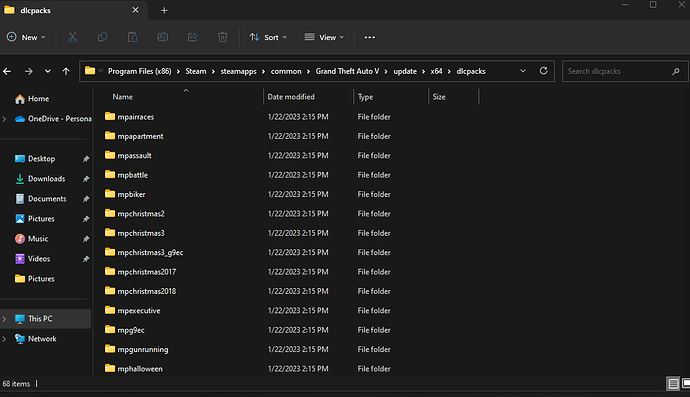Show hidden breadcrumb path chevrons
Viewport: 690px width, 397px height.
coord(101,71)
